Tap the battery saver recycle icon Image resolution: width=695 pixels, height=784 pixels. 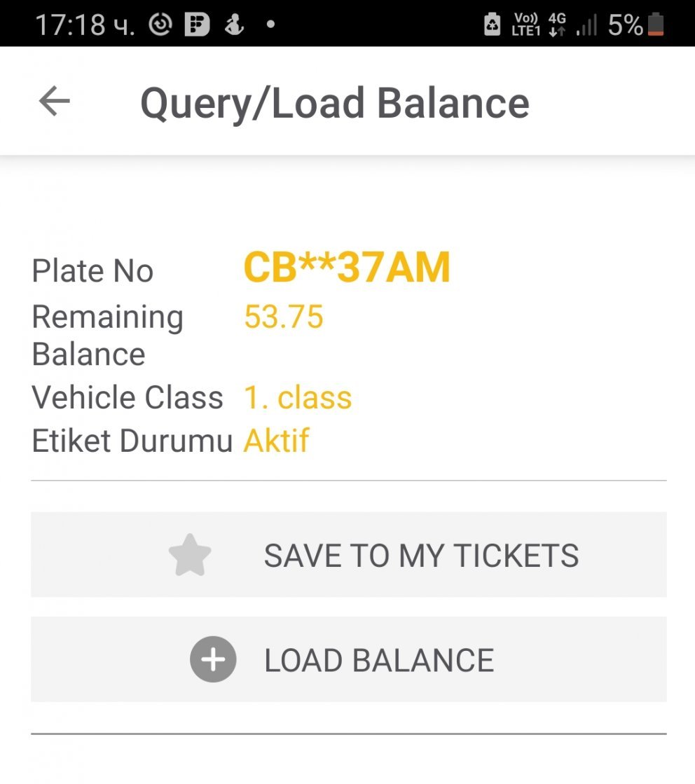(492, 24)
